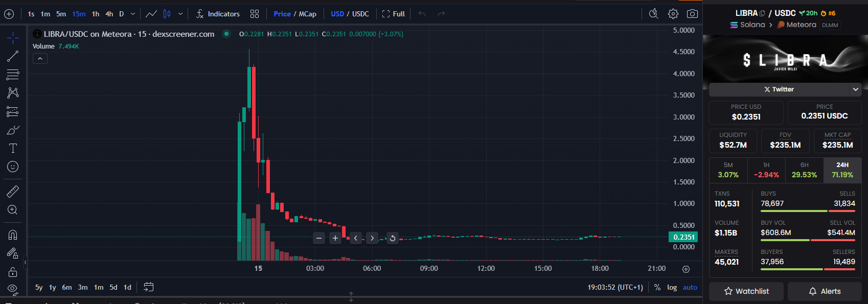The height and width of the screenshot is (304, 868).
Task: Open the Indicators dialog
Action: pyautogui.click(x=218, y=14)
